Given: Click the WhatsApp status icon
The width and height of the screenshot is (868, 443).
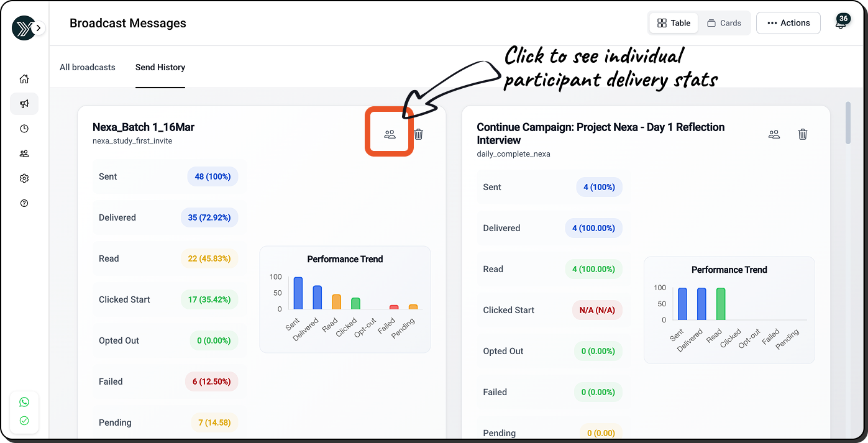Looking at the screenshot, I should 24,402.
